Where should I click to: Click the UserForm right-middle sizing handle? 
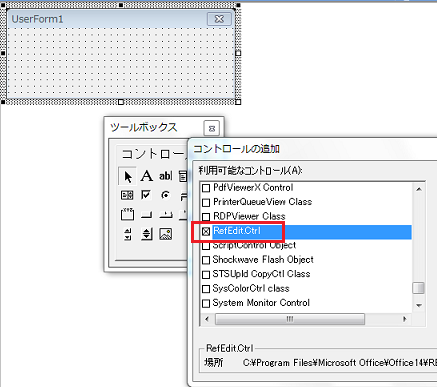point(238,53)
